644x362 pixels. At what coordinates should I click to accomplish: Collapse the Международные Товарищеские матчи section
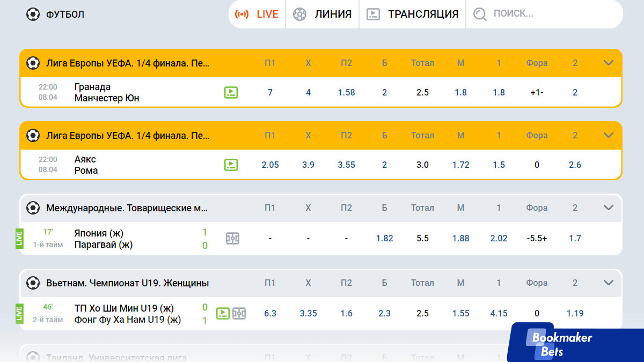click(x=608, y=208)
